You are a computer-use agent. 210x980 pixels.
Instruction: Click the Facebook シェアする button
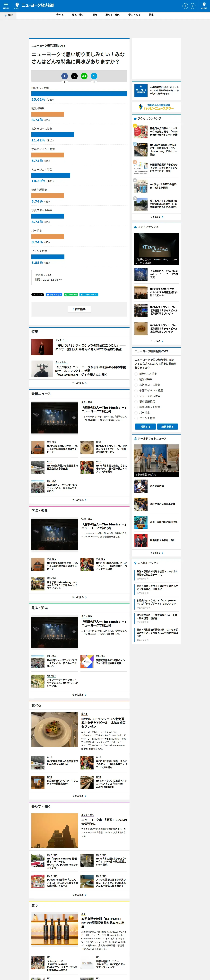coord(54,294)
